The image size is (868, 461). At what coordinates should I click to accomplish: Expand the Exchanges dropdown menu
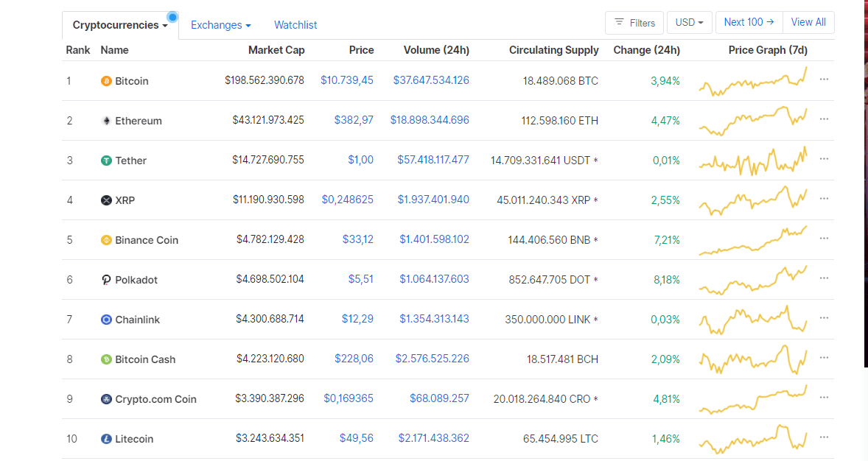pyautogui.click(x=220, y=25)
